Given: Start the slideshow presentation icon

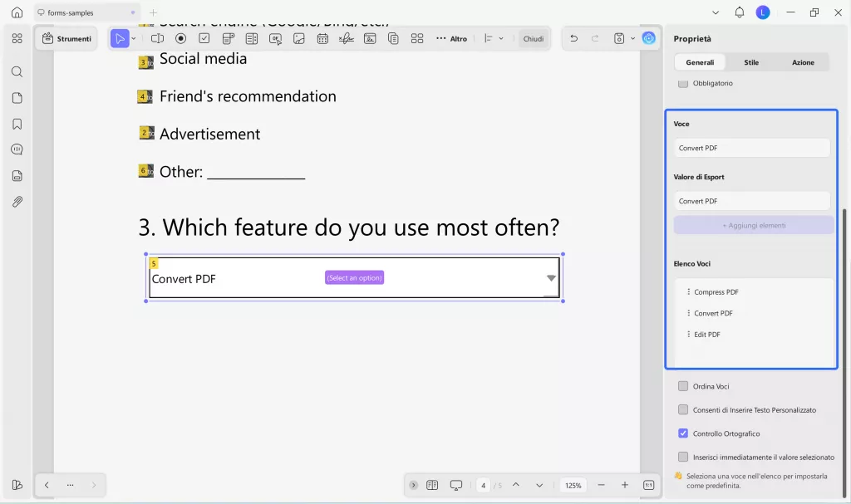Looking at the screenshot, I should (456, 485).
